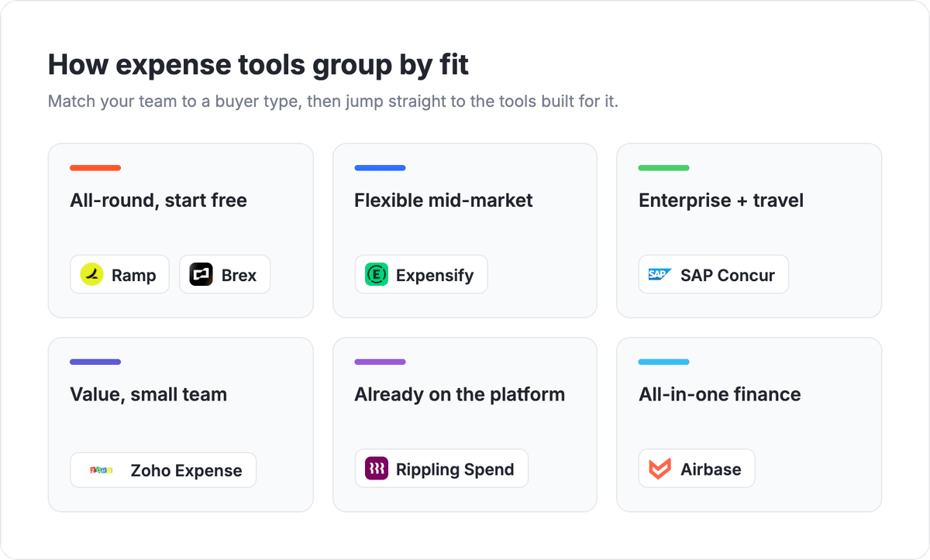
Task: Click the Brex logo icon
Action: tap(201, 274)
